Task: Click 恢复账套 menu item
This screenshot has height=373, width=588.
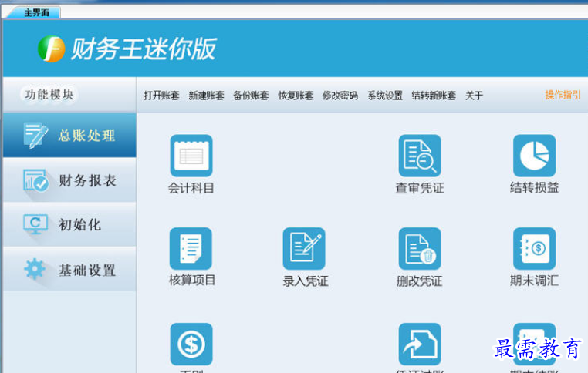Action: pyautogui.click(x=296, y=96)
